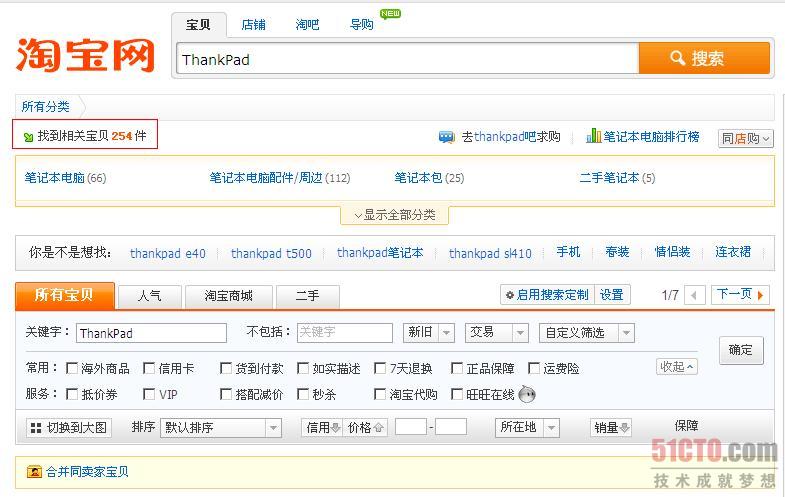Open the 默认排序 sort dropdown

click(x=221, y=428)
